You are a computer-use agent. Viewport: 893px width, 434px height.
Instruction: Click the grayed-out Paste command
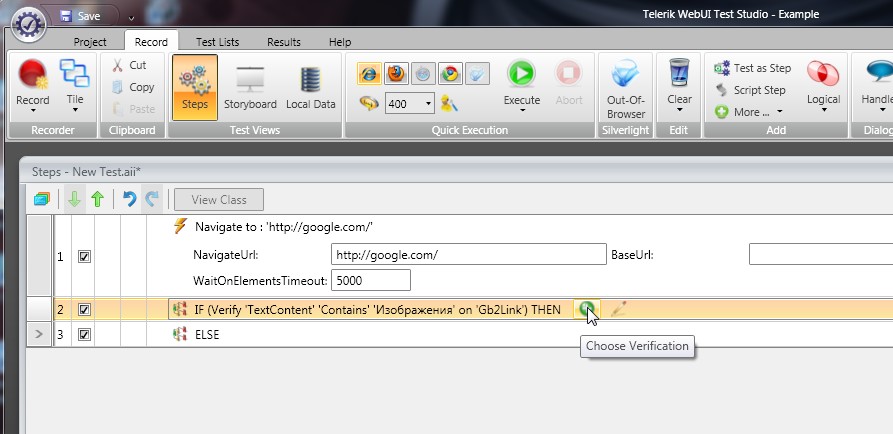[x=133, y=108]
